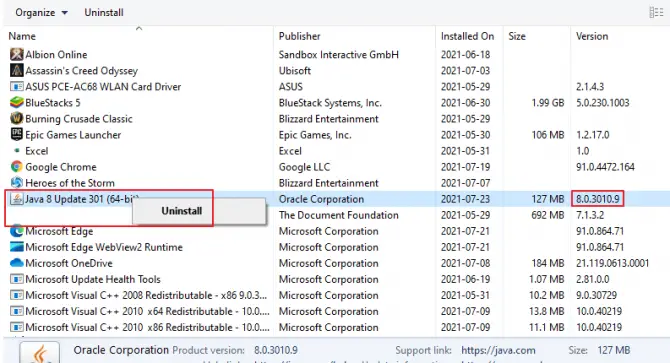Select the Microsoft OneDrive name
670x363 pixels.
point(69,263)
